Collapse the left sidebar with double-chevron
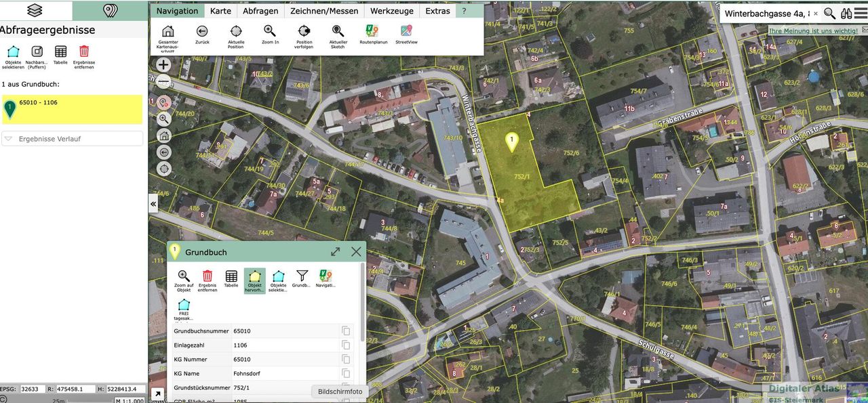This screenshot has height=403, width=868. pos(153,204)
